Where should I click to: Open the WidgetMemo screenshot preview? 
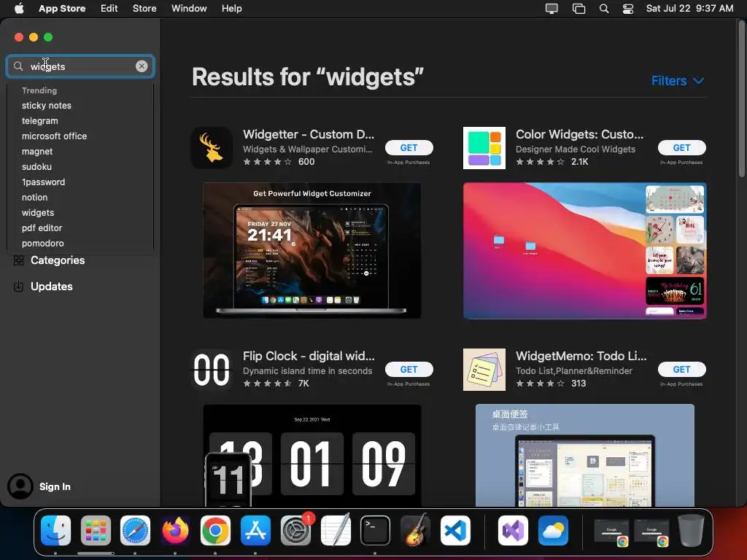(584, 456)
